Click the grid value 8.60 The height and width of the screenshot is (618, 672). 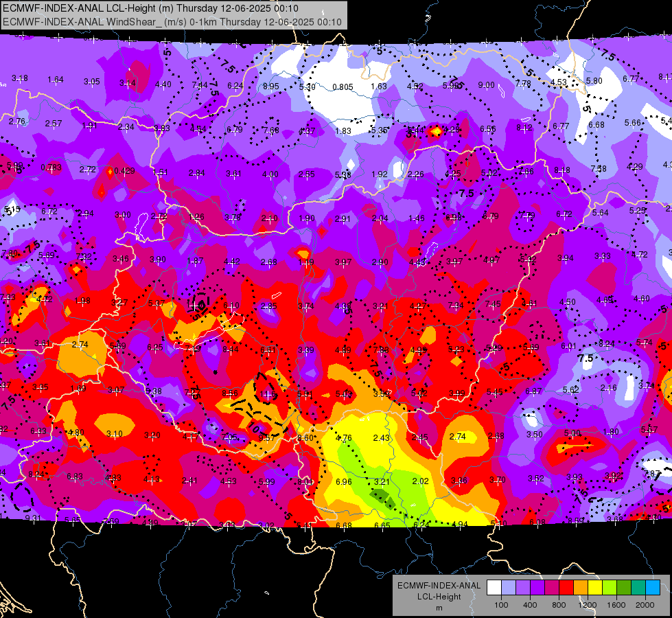(305, 437)
